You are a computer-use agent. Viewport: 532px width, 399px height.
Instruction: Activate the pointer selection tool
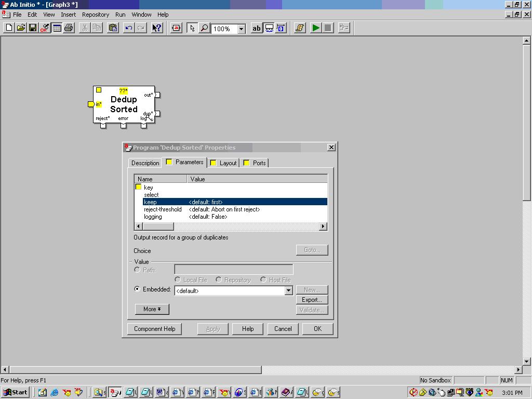click(x=192, y=28)
